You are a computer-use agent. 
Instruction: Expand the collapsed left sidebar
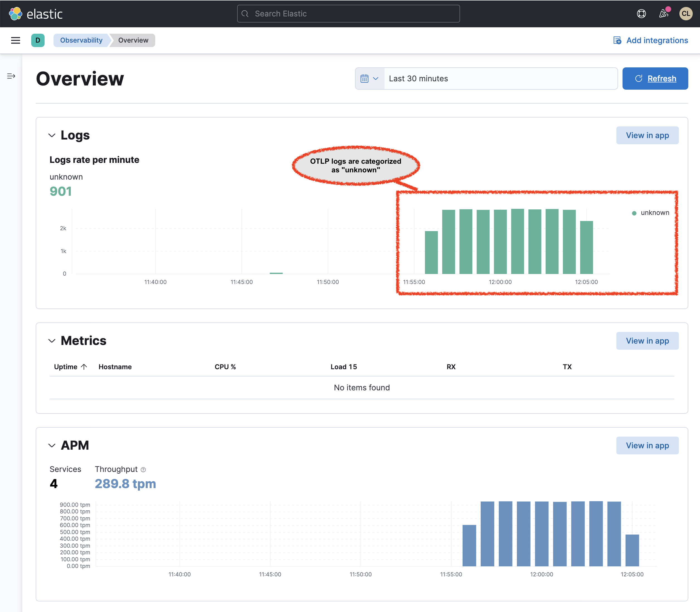click(x=11, y=76)
